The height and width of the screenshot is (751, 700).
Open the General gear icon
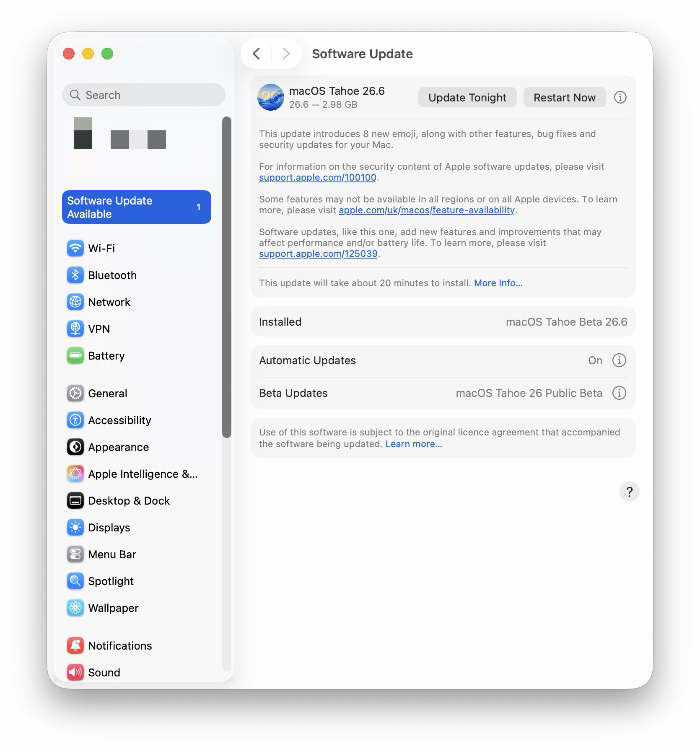(x=75, y=393)
